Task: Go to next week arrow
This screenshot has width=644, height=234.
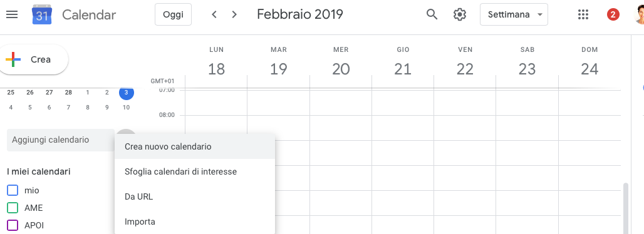Action: pyautogui.click(x=234, y=15)
